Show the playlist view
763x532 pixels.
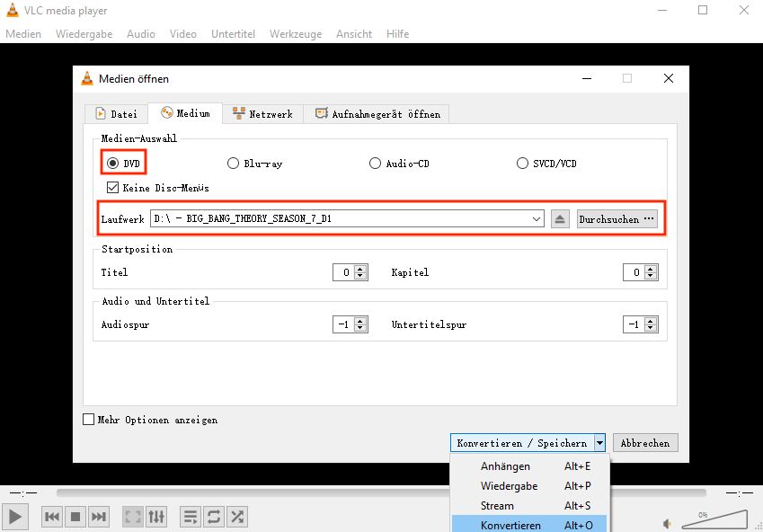(189, 517)
